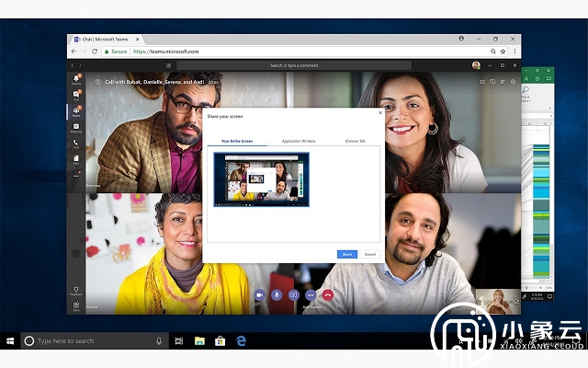This screenshot has height=368, width=588.
Task: Switch to the Chrome Tab option
Action: pyautogui.click(x=356, y=141)
